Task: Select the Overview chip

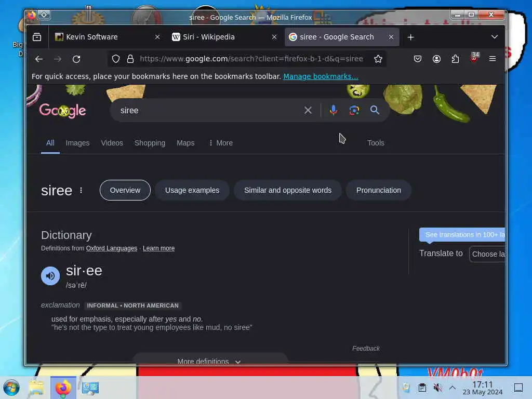Action: pos(125,190)
